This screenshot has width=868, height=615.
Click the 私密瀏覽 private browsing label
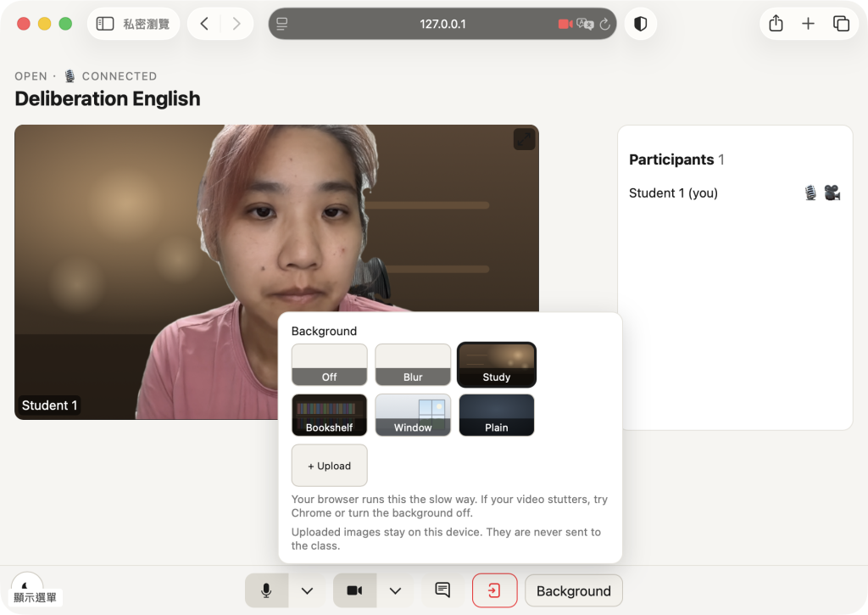146,24
